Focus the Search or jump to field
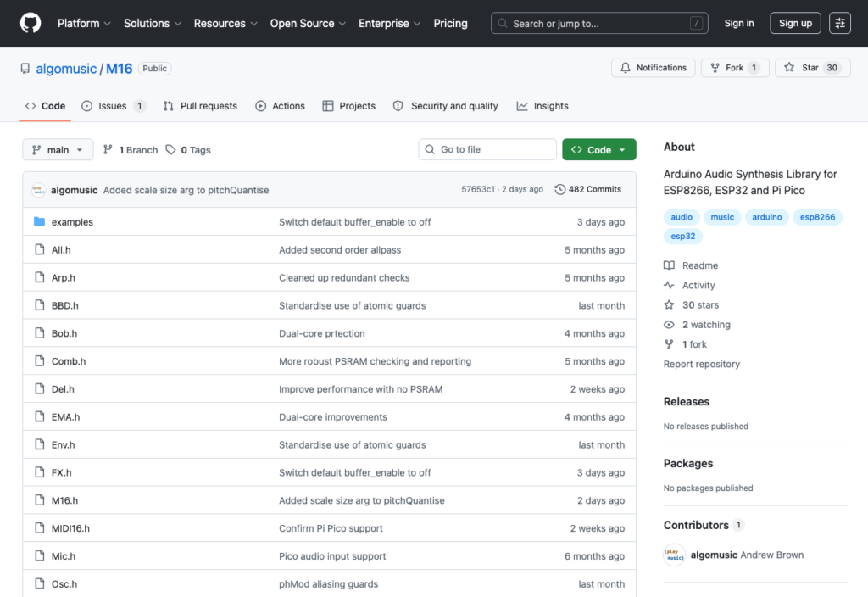This screenshot has height=597, width=868. click(599, 23)
